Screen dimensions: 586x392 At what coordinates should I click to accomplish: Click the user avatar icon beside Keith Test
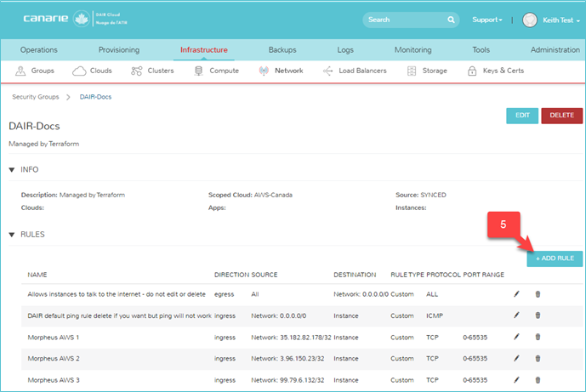point(530,20)
